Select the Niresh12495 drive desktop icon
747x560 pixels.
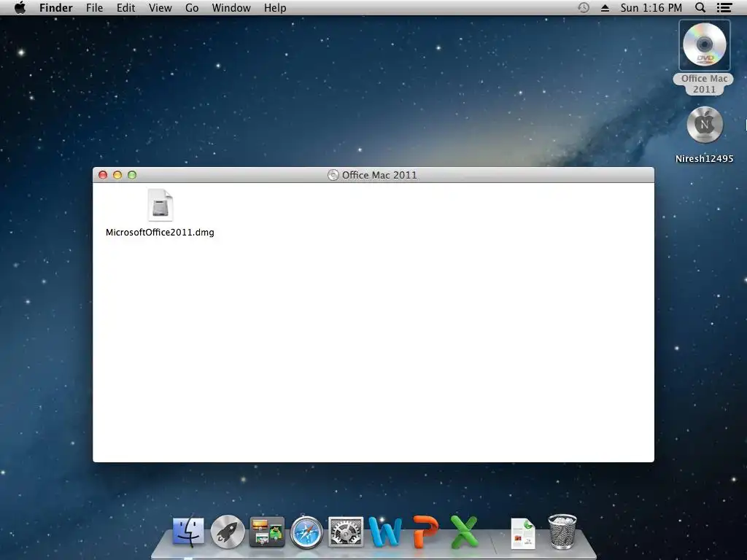[705, 125]
